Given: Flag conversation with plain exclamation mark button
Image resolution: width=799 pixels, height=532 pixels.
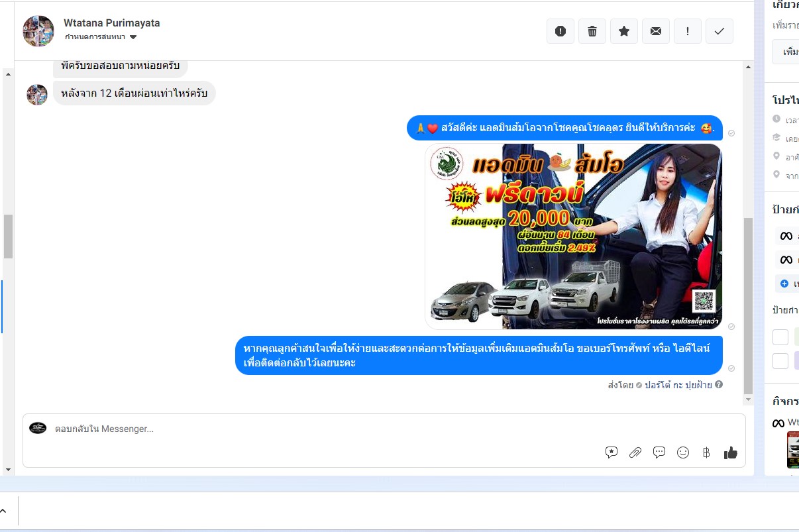Looking at the screenshot, I should tap(688, 31).
